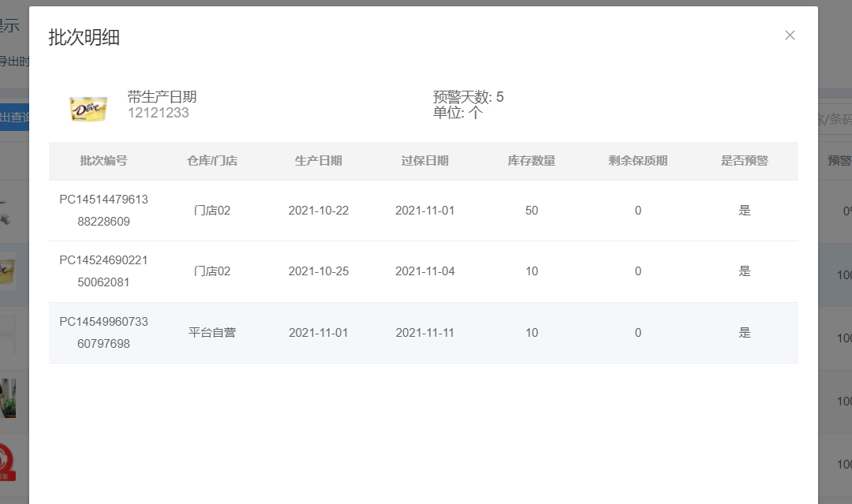Viewport: 852px width, 504px height.
Task: Click the Dove chocolate product thumbnail
Action: (88, 108)
